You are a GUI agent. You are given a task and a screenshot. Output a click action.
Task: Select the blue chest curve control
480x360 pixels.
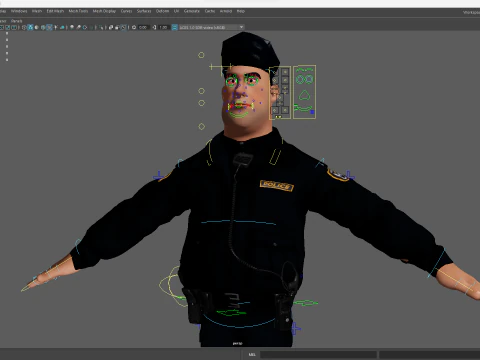coord(238,222)
